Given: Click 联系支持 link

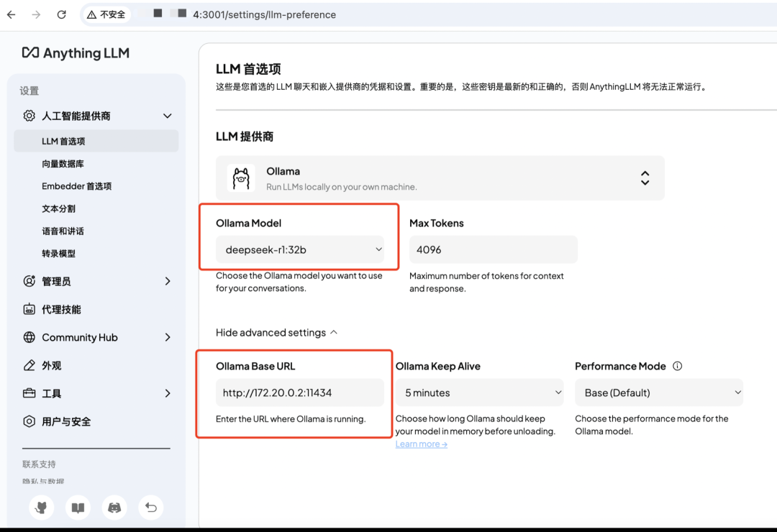Looking at the screenshot, I should coord(39,464).
